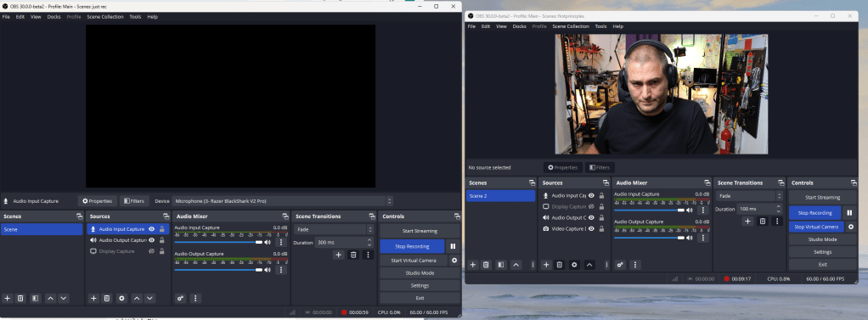
Task: Pause recording in the left OBS window
Action: (453, 246)
